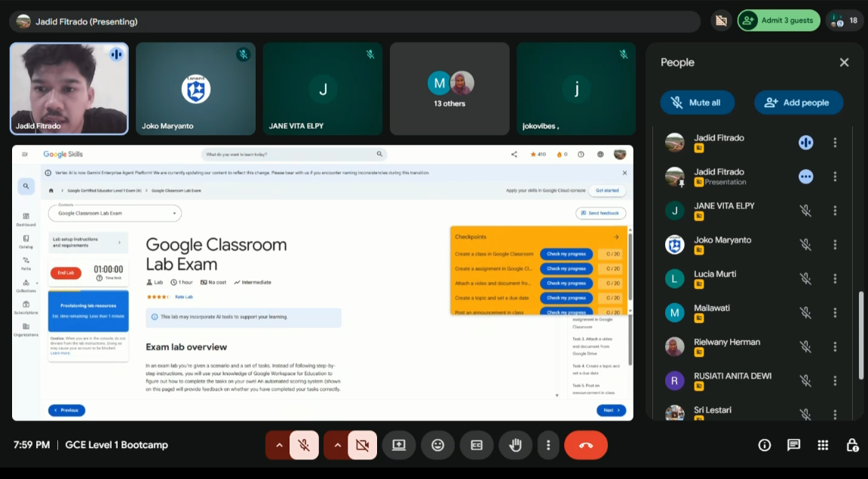Click the Next button
The height and width of the screenshot is (479, 868).
point(611,410)
